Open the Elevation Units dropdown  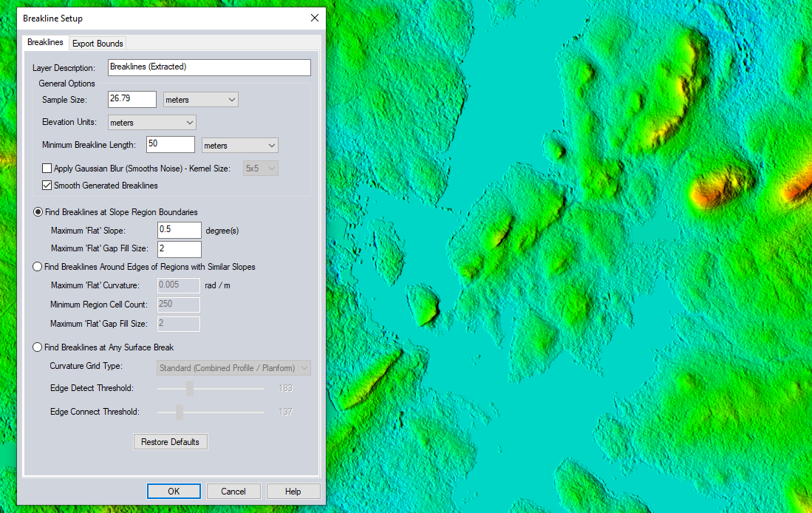coord(151,122)
